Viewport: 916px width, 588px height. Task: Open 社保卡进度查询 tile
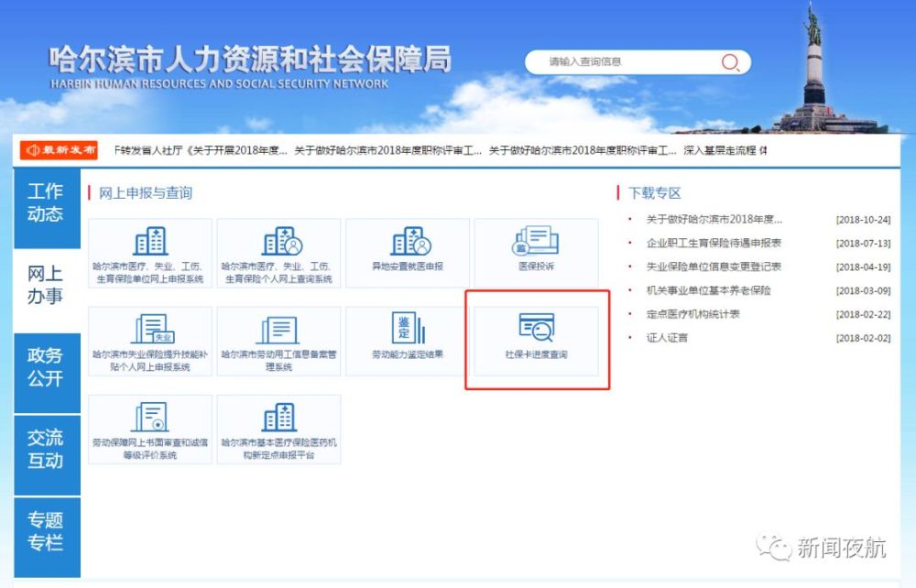(x=536, y=341)
